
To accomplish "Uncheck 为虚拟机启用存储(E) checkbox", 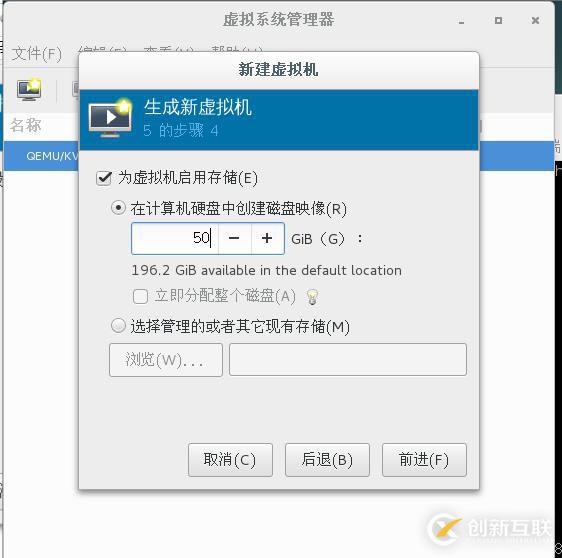I will click(104, 178).
